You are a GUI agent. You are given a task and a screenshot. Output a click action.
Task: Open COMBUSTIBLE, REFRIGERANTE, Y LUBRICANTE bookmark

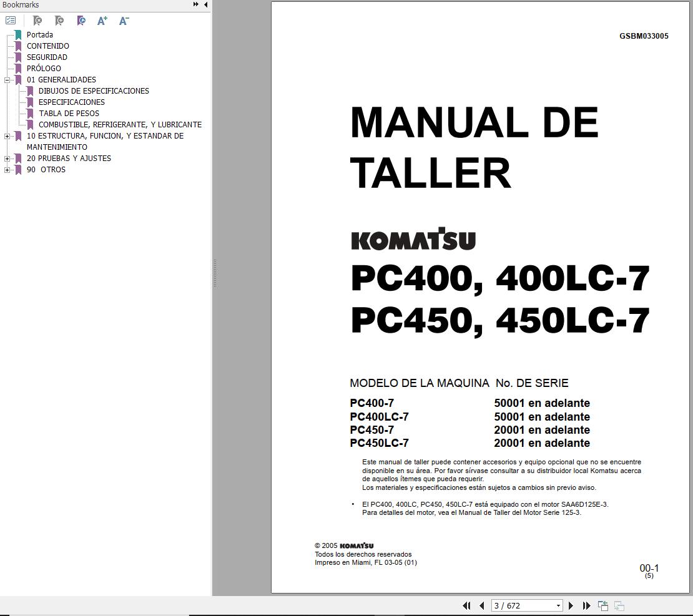[x=120, y=125]
